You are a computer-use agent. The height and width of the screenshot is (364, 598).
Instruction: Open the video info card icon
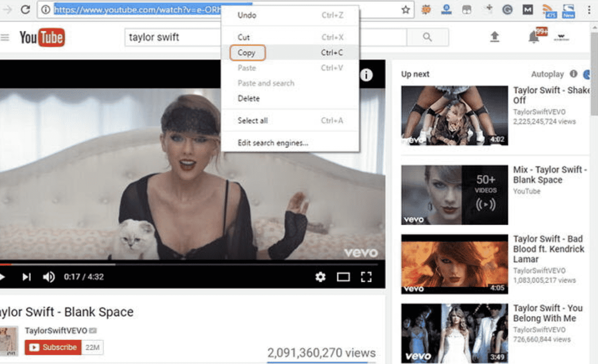coord(366,75)
